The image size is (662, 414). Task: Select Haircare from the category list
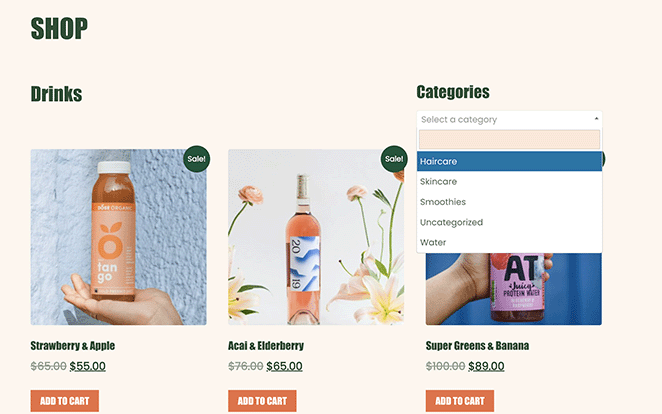click(509, 161)
